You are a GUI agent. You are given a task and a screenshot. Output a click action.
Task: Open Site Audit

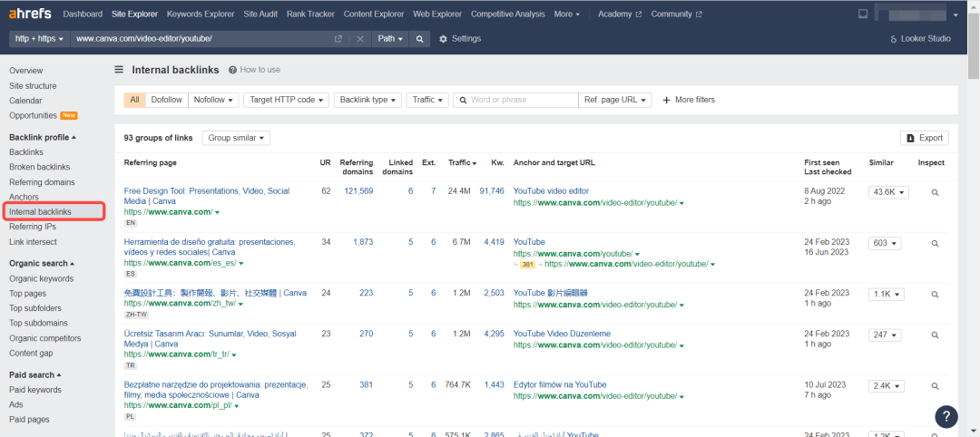pos(260,14)
